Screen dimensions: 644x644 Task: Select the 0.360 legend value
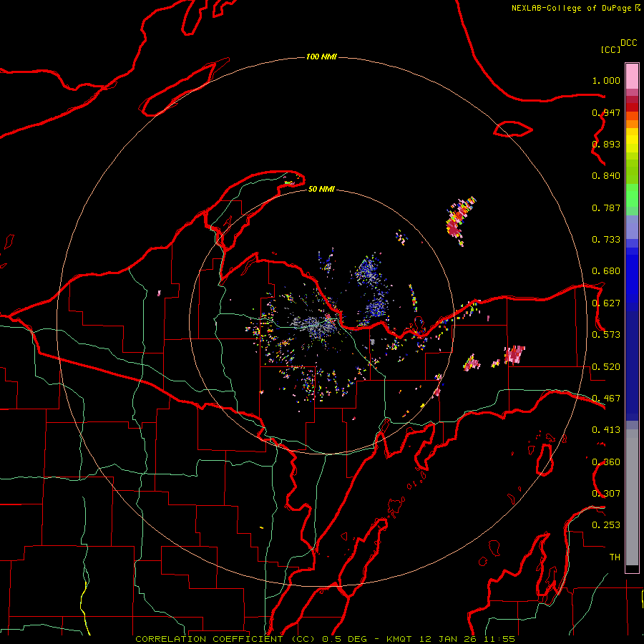click(x=606, y=462)
